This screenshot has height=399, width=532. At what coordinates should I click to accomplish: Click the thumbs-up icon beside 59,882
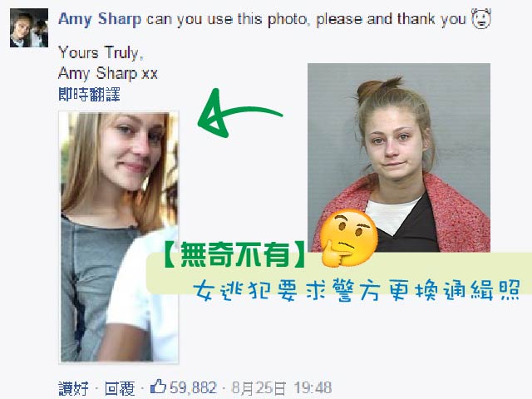pyautogui.click(x=158, y=387)
